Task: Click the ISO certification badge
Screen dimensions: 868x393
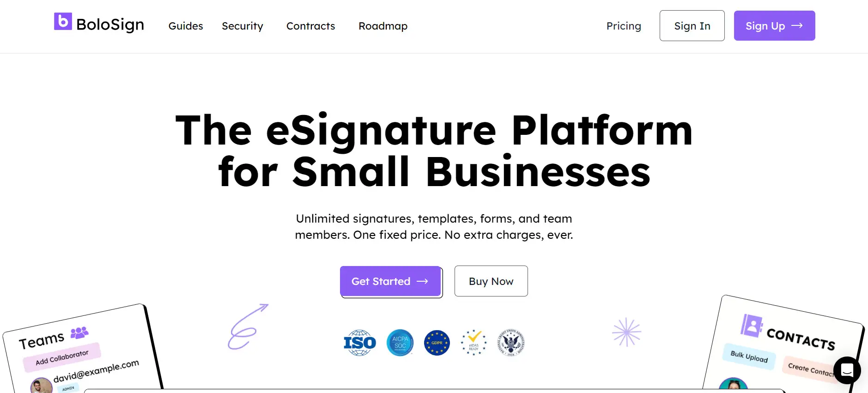Action: (x=360, y=343)
